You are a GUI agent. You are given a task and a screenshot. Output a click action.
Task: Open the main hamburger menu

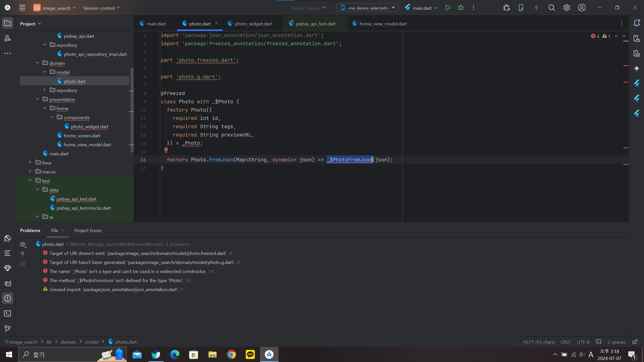tap(22, 8)
